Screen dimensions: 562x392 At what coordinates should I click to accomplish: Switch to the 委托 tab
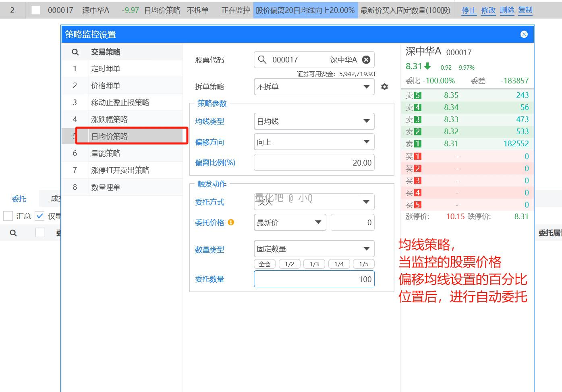pyautogui.click(x=19, y=199)
